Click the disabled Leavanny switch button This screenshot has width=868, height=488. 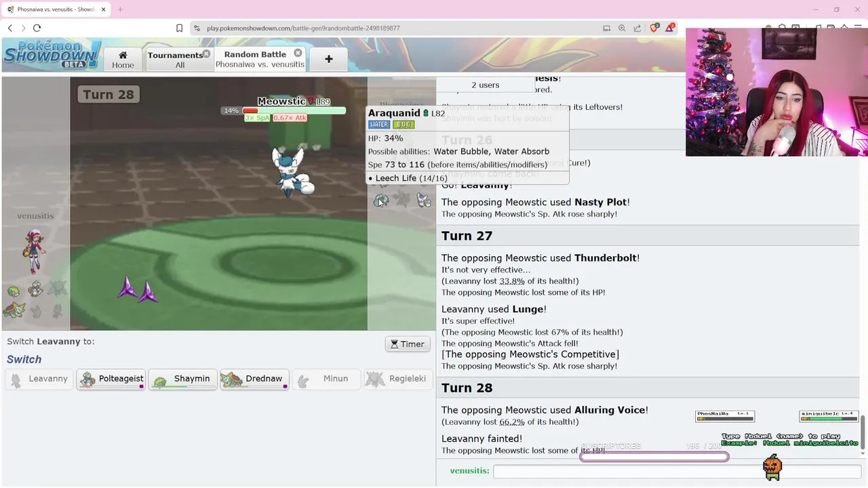pos(39,379)
